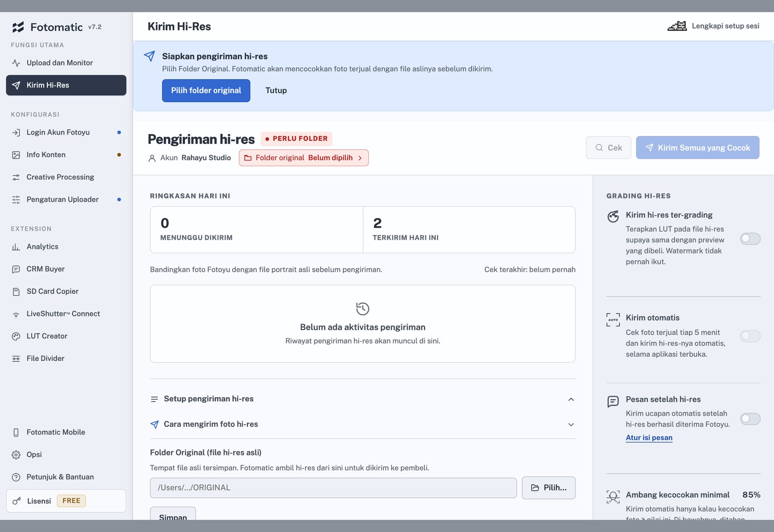Click the Creative Processing sliders icon

(x=16, y=177)
